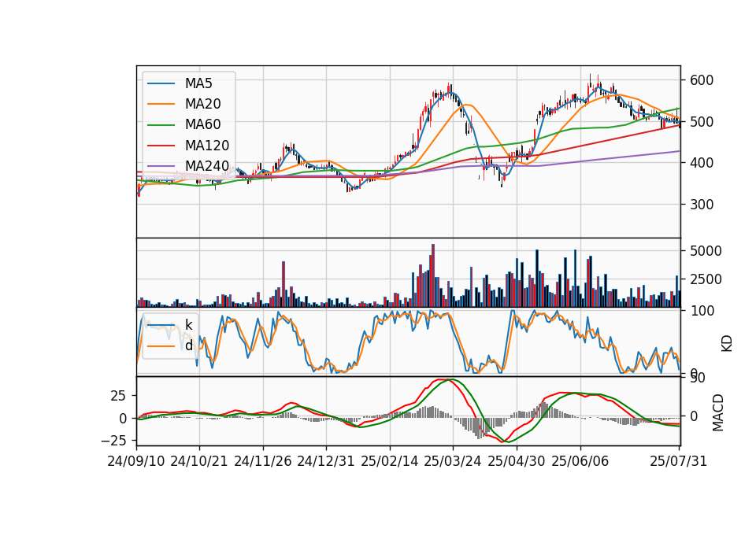Click the 25/04/30 date label
756x543 pixels.
(x=517, y=461)
